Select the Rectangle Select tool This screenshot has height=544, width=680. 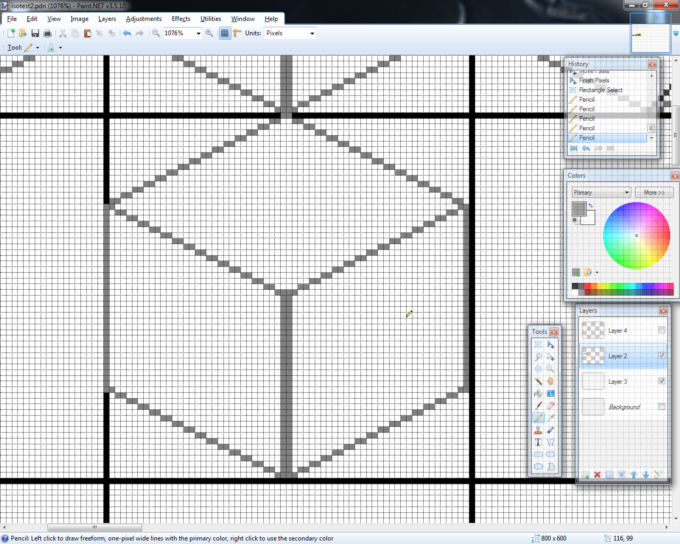538,344
